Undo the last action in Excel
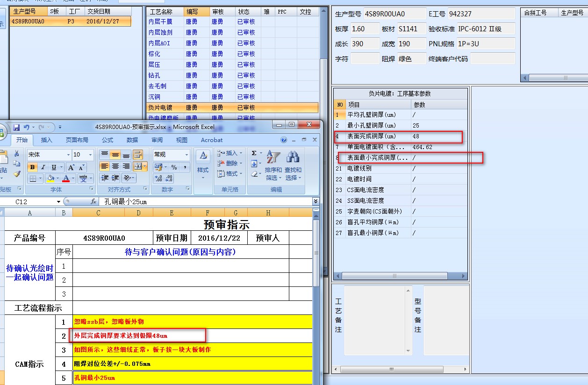 pyautogui.click(x=27, y=127)
